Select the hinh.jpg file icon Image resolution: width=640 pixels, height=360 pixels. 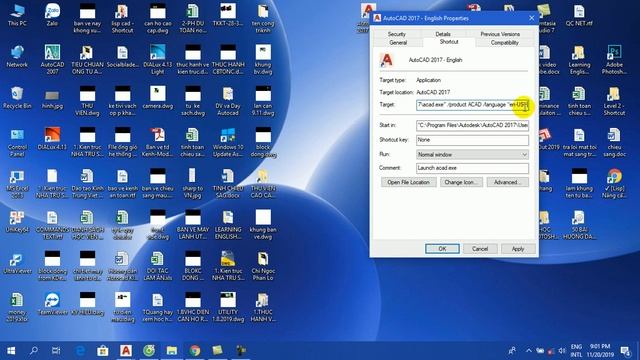tap(52, 99)
